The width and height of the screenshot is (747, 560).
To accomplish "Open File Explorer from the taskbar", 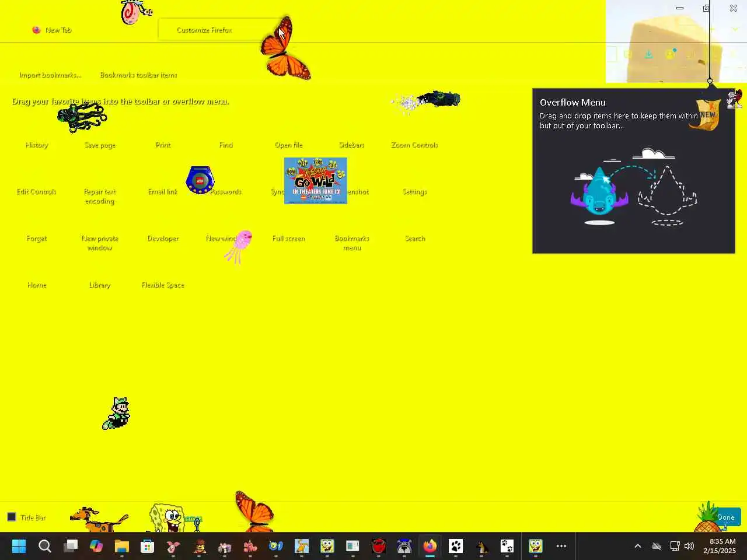I will coord(122,546).
